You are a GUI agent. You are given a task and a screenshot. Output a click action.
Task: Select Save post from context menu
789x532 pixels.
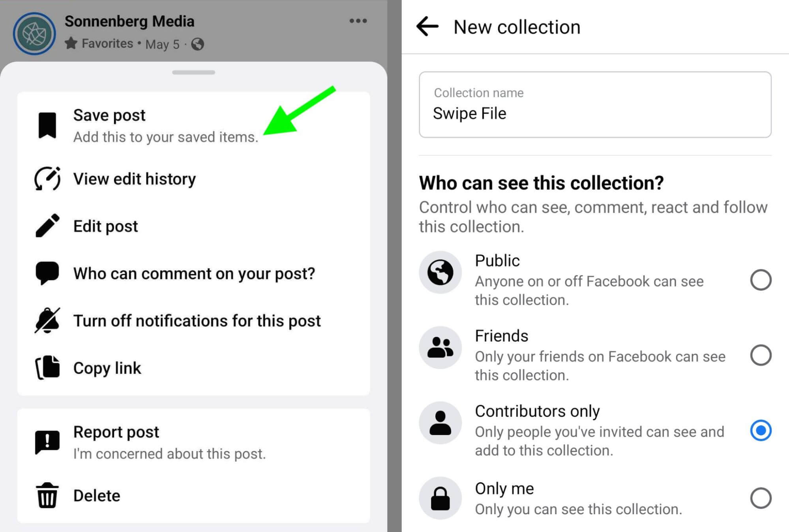pos(166,125)
